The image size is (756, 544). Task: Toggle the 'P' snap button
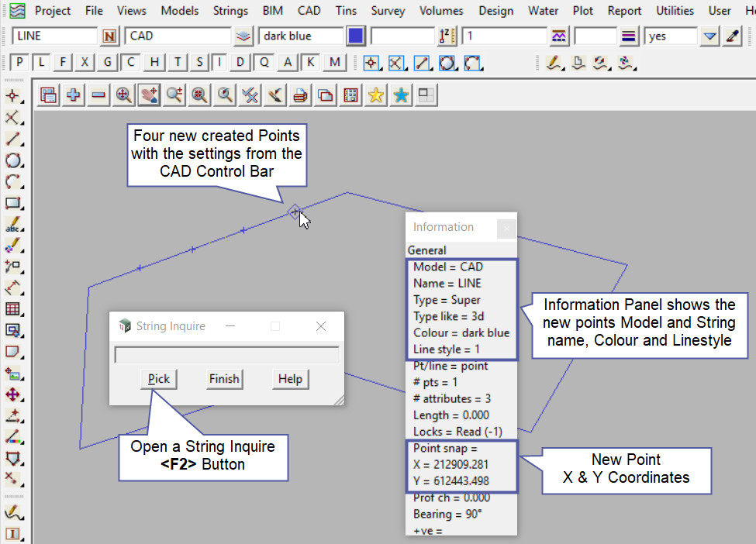click(x=19, y=63)
